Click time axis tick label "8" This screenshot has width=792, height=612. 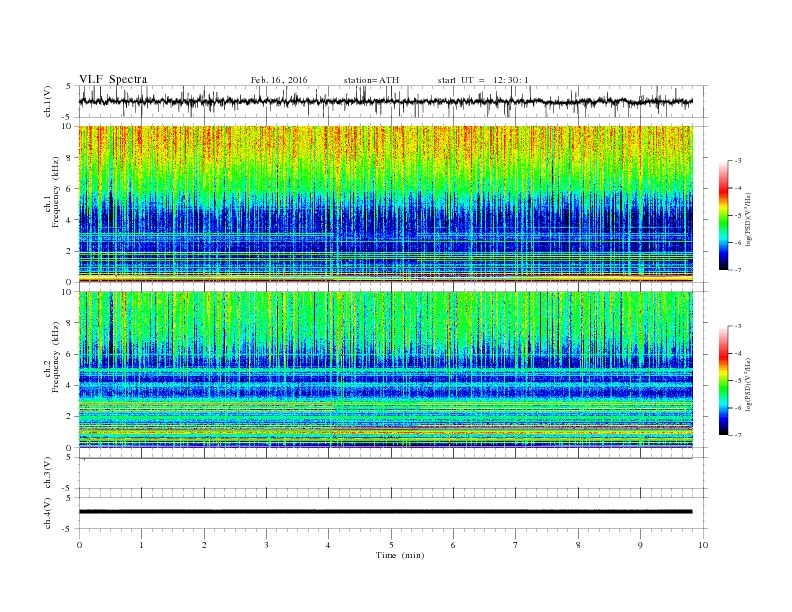tap(578, 545)
